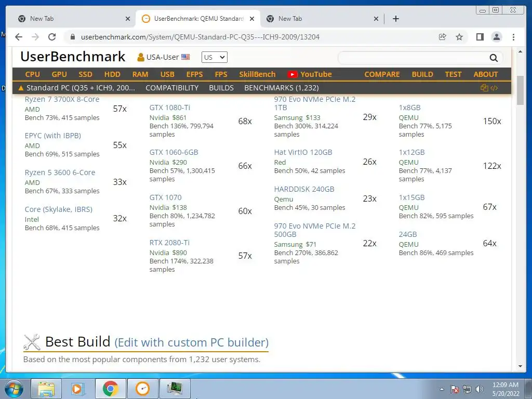
Task: Click the Standard PC (Q35 + ICH9 title
Action: (81, 88)
